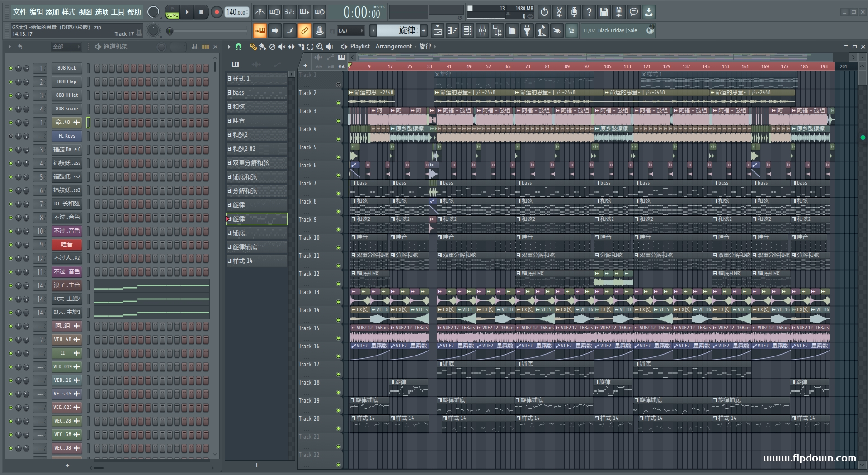The image size is (868, 475).
Task: Add a new pattern with plus button
Action: (x=424, y=31)
